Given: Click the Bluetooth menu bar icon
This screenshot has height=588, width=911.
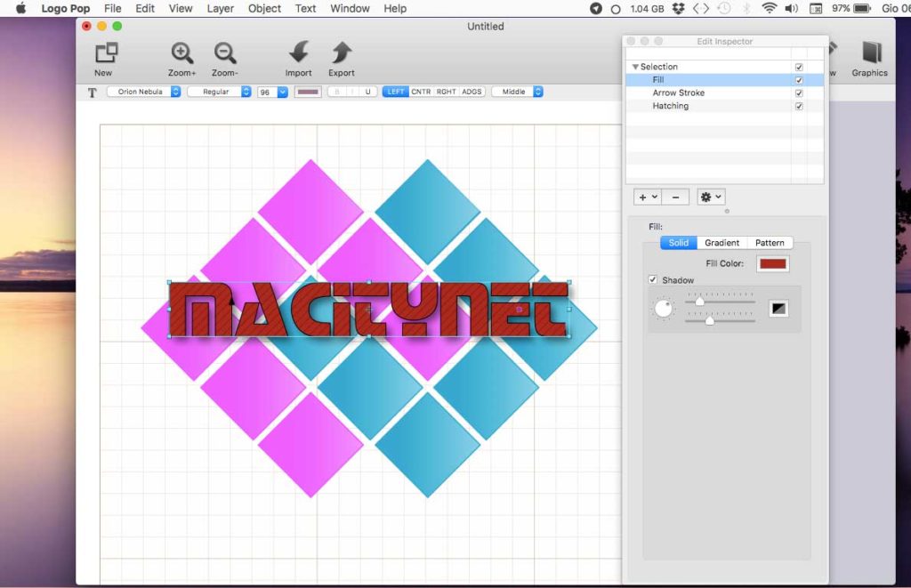Looking at the screenshot, I should pos(747,8).
